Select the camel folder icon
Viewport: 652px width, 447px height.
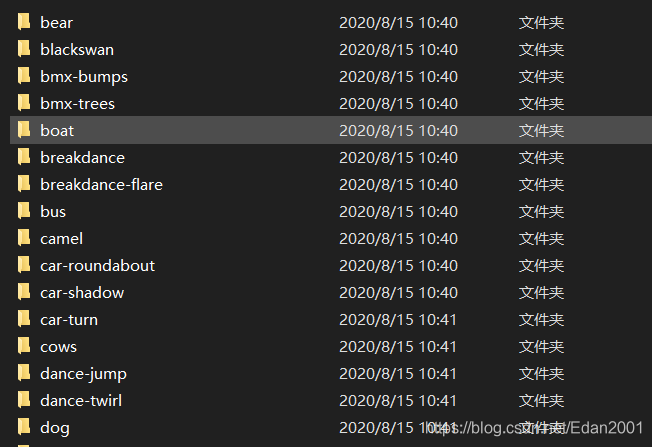pyautogui.click(x=24, y=238)
